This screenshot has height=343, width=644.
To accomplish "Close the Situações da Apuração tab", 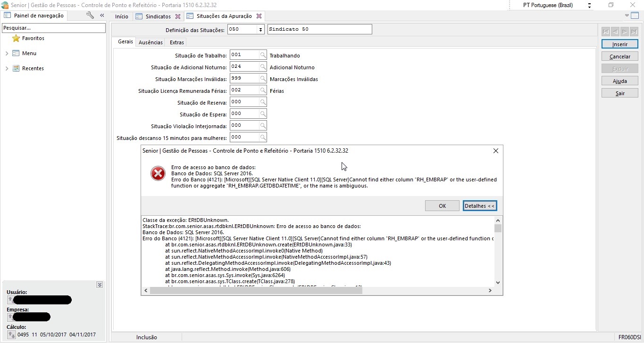I will point(259,16).
